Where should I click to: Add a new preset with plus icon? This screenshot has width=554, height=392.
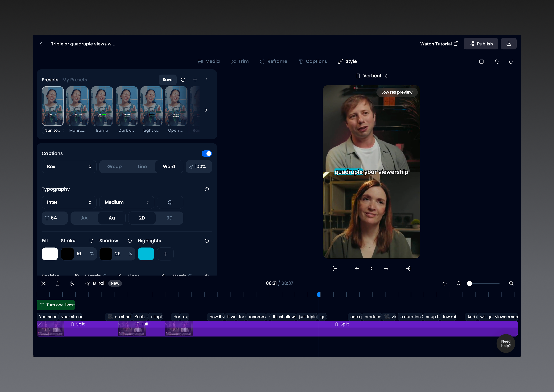[195, 80]
